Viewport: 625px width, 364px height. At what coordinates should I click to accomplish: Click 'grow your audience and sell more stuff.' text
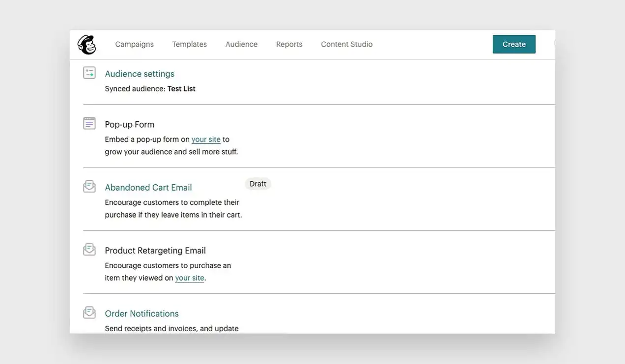pos(171,152)
